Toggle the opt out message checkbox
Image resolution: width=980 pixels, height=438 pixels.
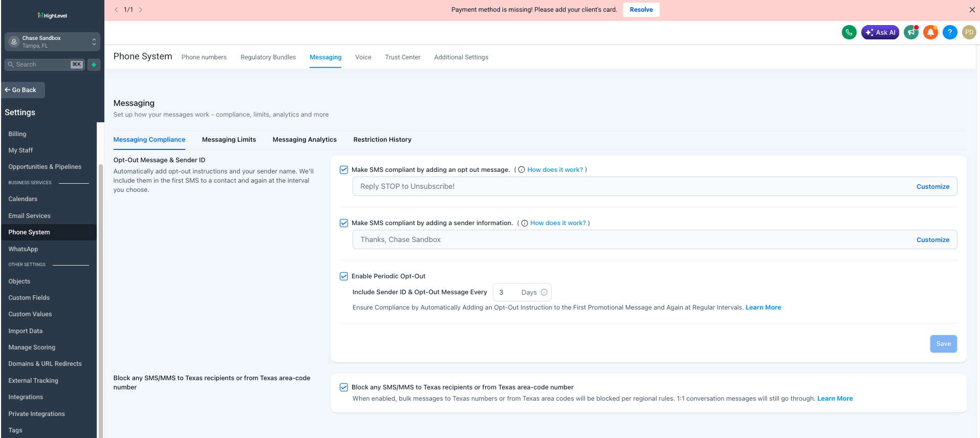pos(344,170)
